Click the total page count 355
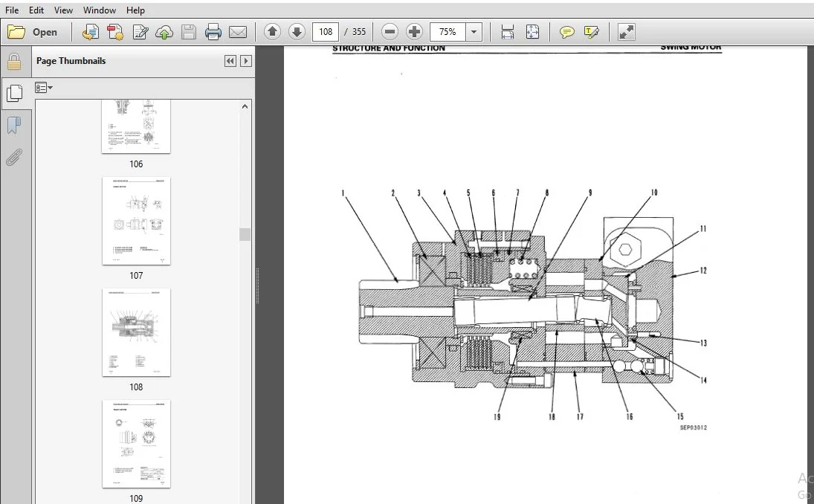This screenshot has width=814, height=504. tap(359, 32)
